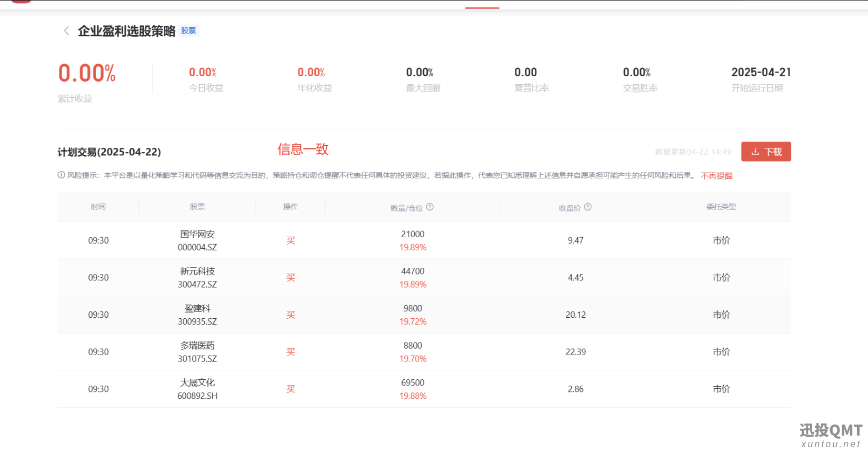Select the 大晟文化 600892.SH stock
Viewport: 868px width, 454px height.
click(197, 389)
